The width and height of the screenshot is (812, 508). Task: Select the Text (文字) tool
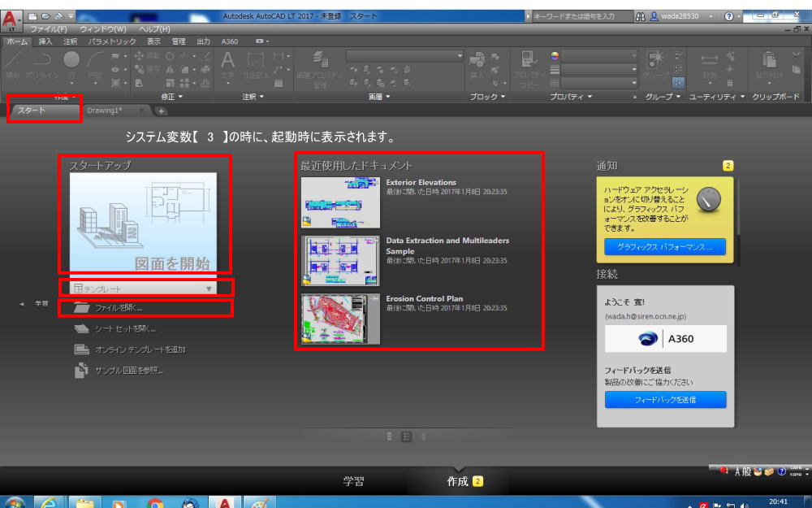coord(228,63)
